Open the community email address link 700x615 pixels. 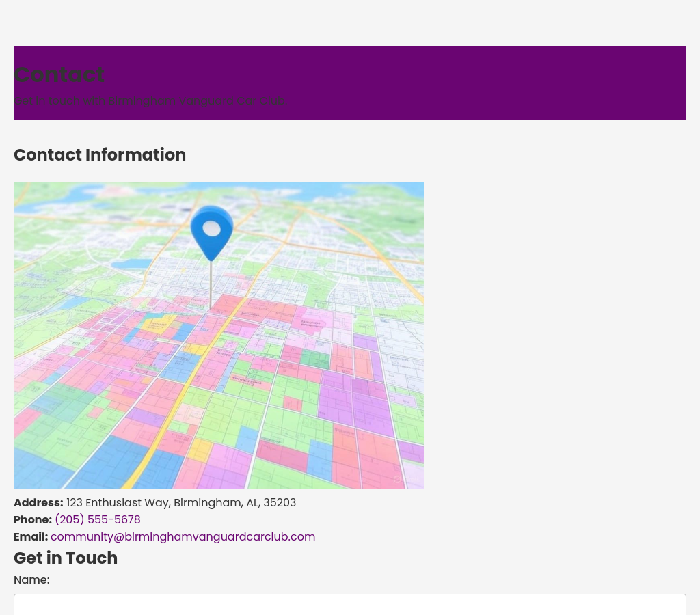click(183, 536)
